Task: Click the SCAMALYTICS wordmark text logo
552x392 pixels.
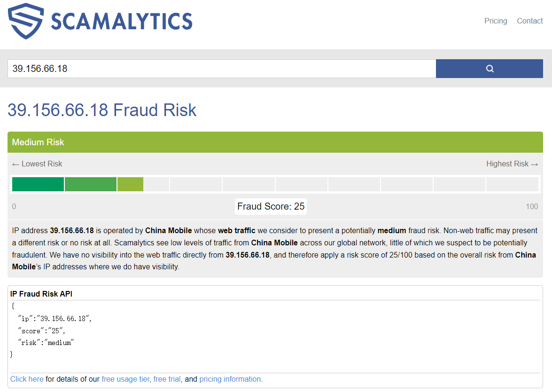Action: tap(121, 21)
